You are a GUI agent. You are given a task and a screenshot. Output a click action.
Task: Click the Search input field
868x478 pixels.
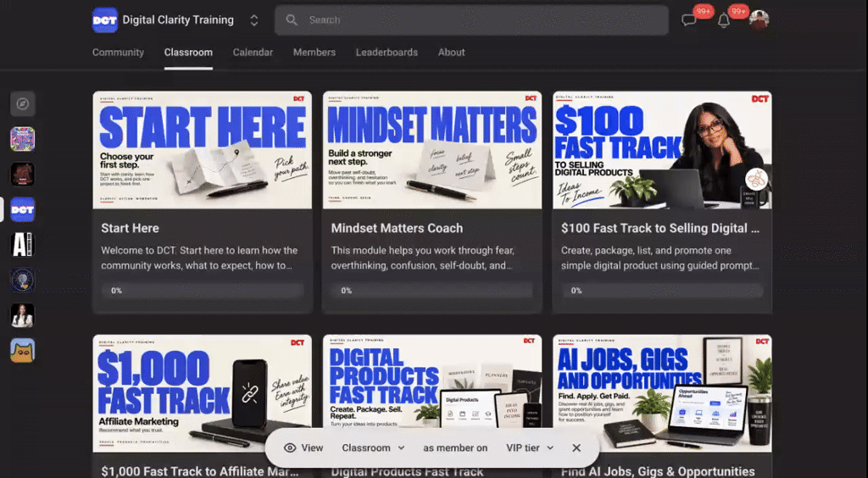point(471,20)
